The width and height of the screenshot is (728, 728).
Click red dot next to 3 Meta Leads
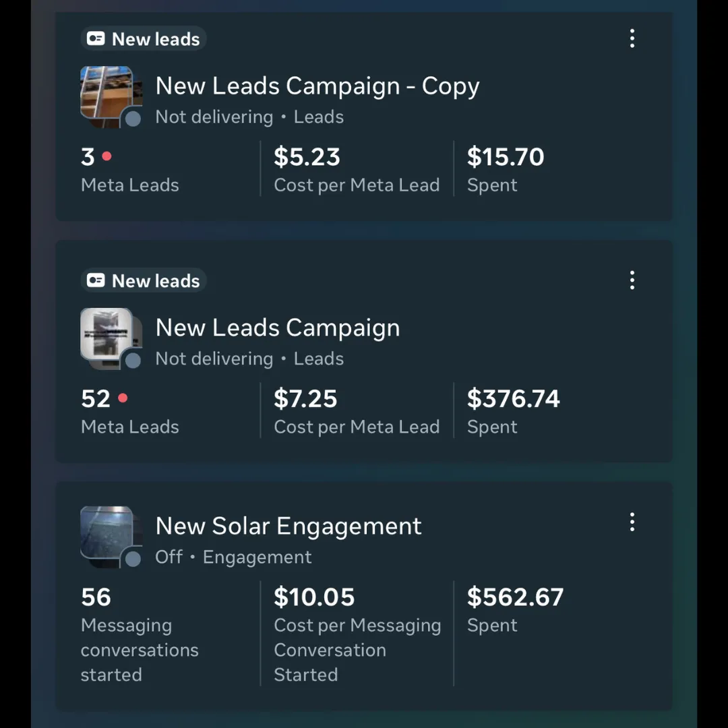(x=107, y=156)
